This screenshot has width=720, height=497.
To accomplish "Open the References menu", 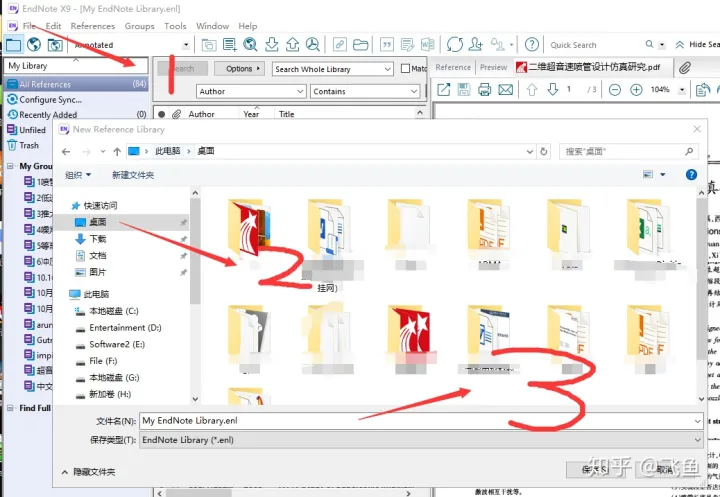I will point(93,26).
